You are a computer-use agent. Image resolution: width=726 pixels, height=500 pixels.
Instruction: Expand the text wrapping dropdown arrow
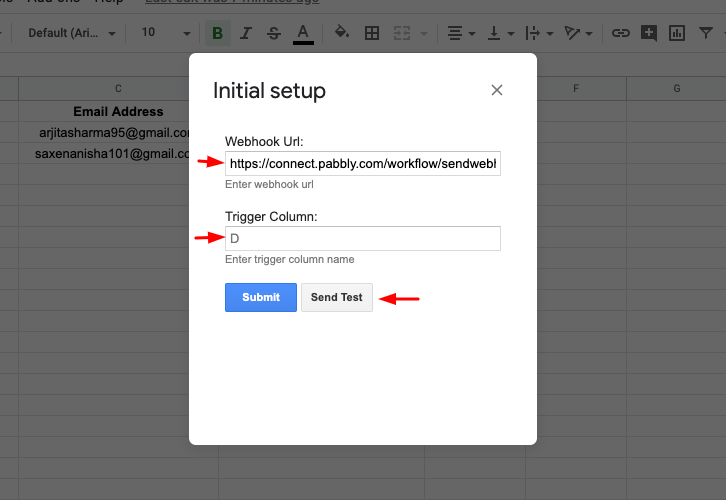pyautogui.click(x=550, y=33)
